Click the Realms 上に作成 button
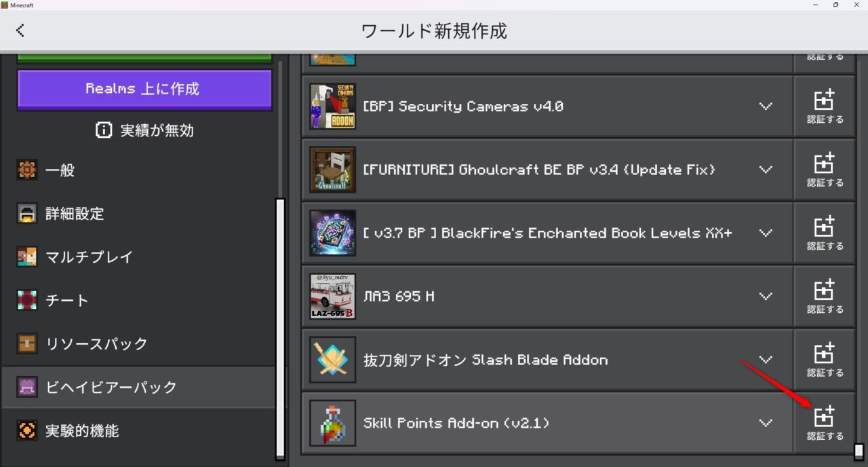This screenshot has width=868, height=467. [144, 89]
